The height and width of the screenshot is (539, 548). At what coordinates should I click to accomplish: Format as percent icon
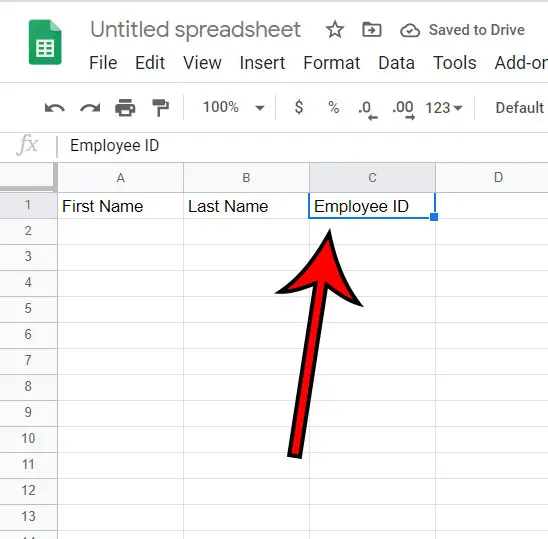pos(333,107)
